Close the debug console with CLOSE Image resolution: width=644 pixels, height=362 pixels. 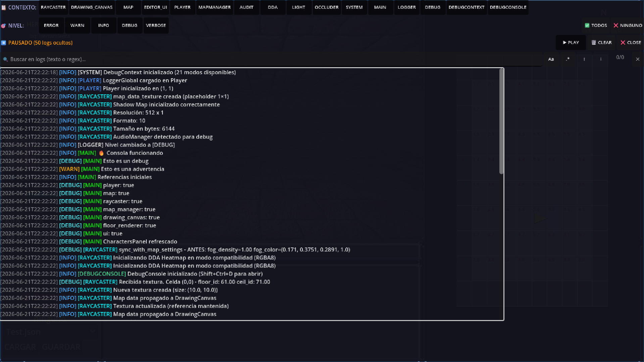631,43
